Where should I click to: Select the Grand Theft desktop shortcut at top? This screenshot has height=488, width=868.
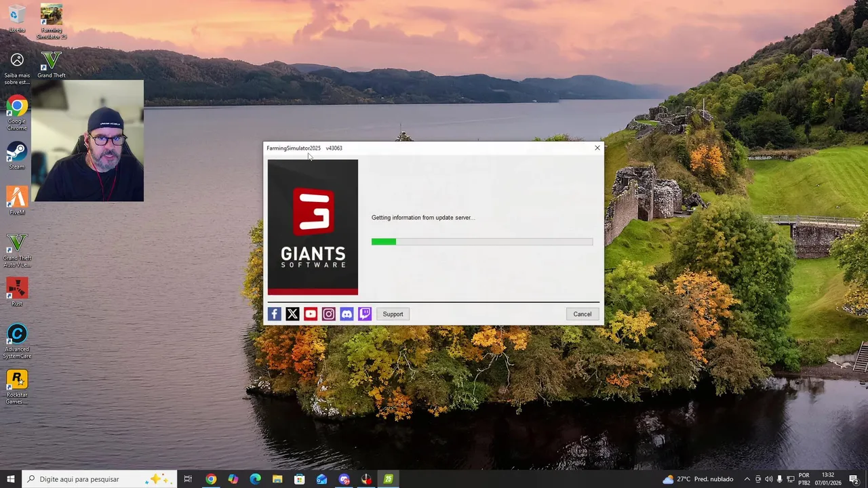[x=52, y=65]
